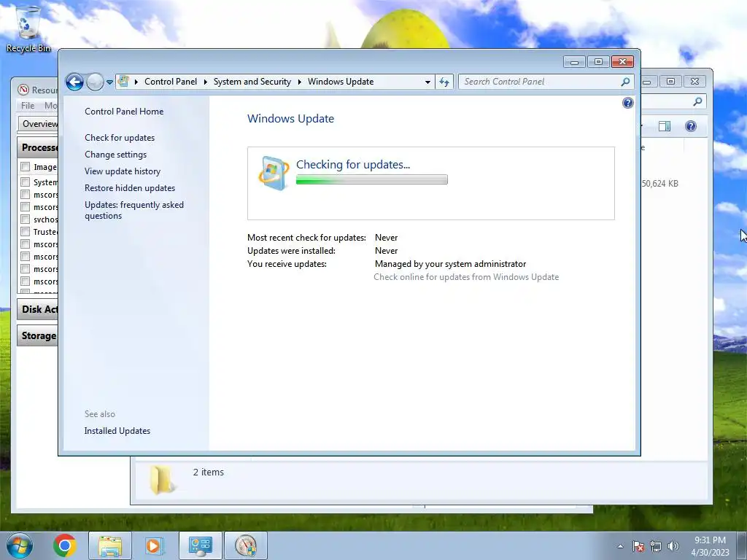The width and height of the screenshot is (747, 560).
Task: Toggle the Image checkbox in Resource Monitor
Action: [x=26, y=167]
